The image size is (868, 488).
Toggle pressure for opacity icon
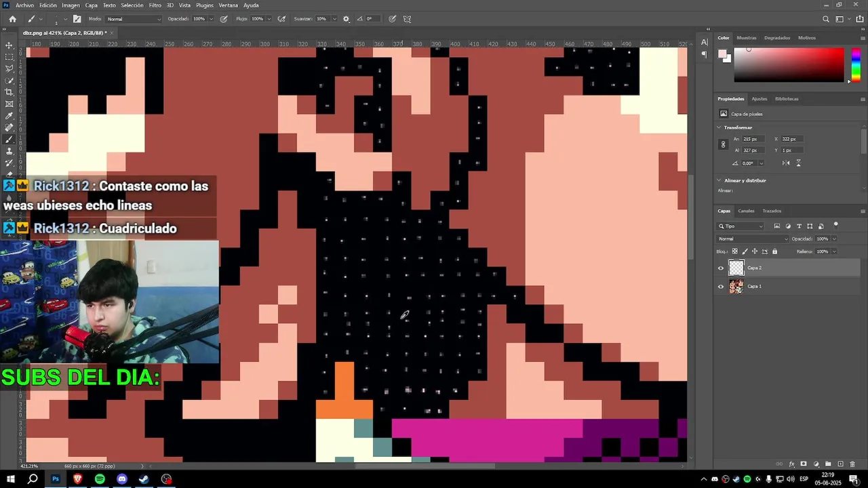click(x=224, y=19)
